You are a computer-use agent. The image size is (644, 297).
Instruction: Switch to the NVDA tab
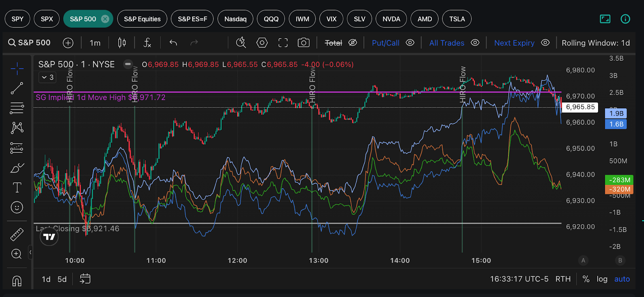[x=391, y=19]
